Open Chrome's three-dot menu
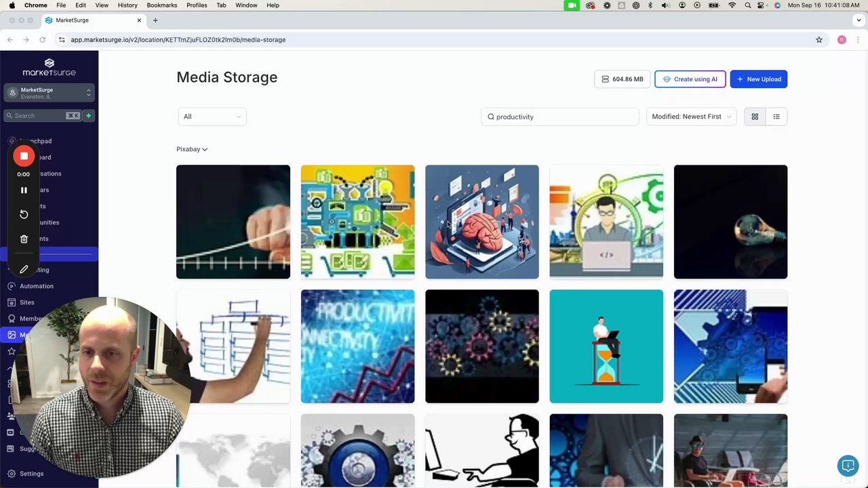This screenshot has width=868, height=488. tap(858, 40)
